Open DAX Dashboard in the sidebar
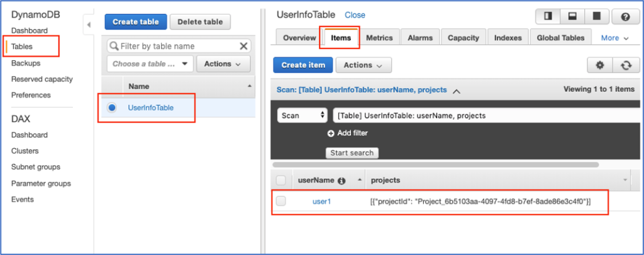644x255 pixels. coord(29,135)
